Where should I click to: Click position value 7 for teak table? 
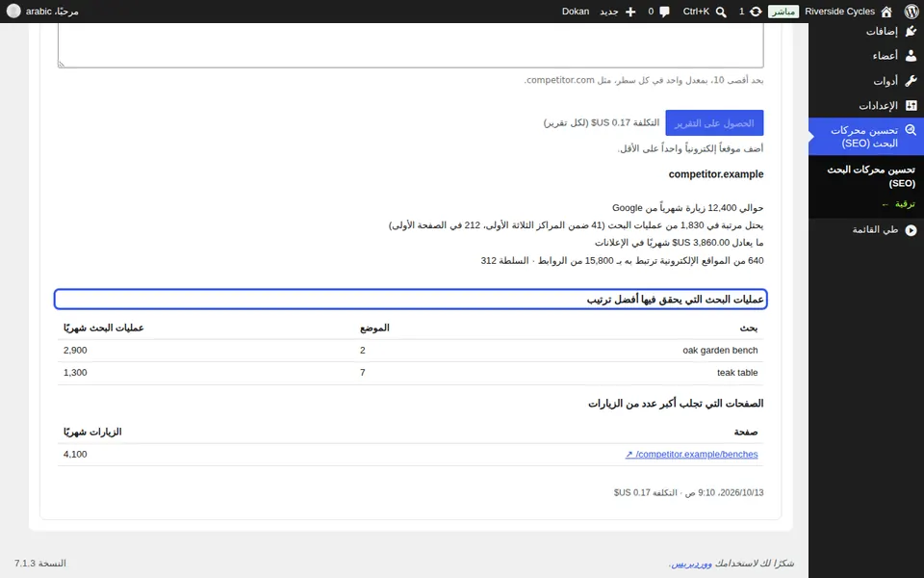click(363, 373)
